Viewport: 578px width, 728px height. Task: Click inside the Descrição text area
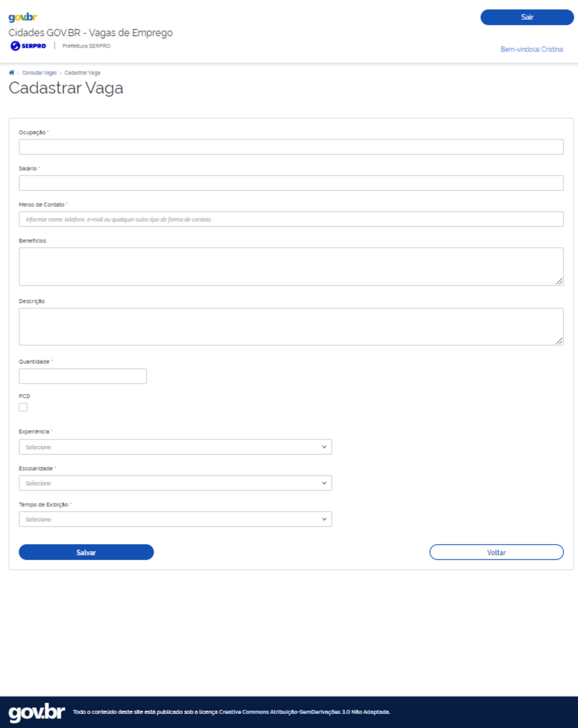click(291, 326)
